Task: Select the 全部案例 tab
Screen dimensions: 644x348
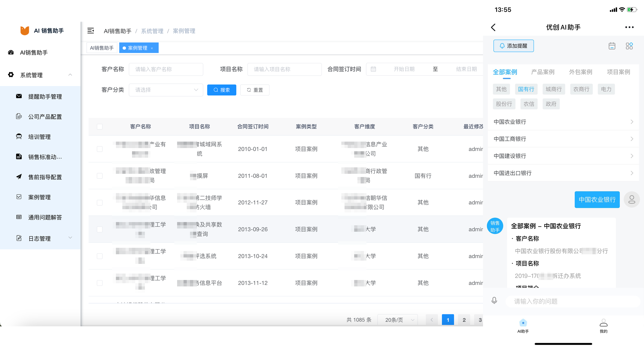Action: pyautogui.click(x=505, y=72)
